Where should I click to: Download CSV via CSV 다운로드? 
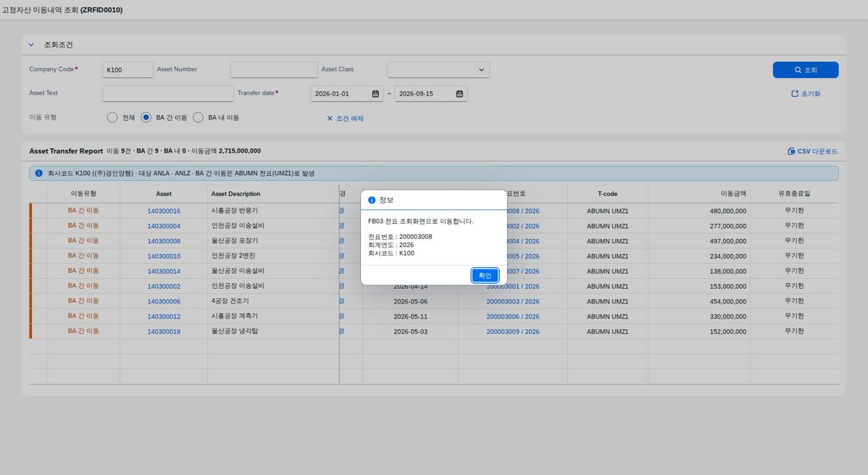pos(812,151)
